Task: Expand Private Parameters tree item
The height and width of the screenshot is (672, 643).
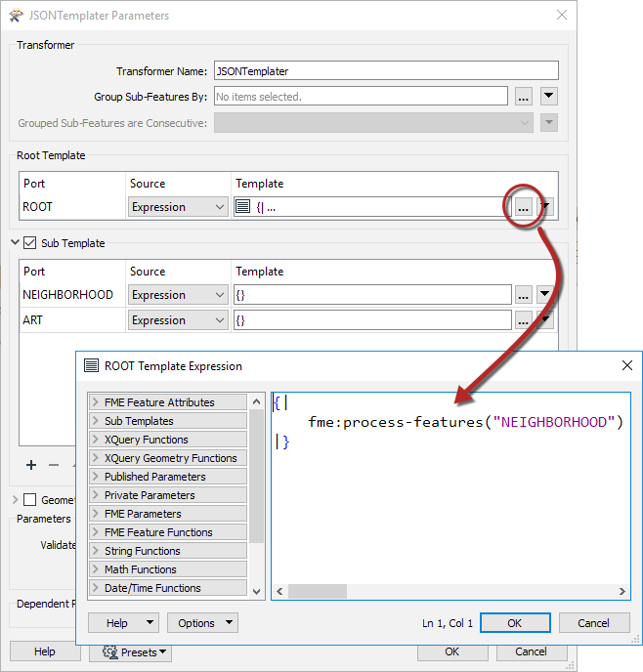Action: pos(168,495)
